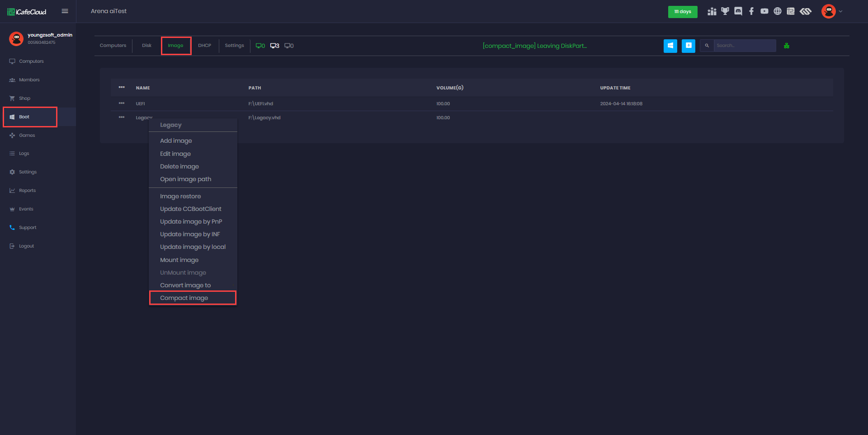Choose Mount image in context menu
868x435 pixels.
coord(179,260)
